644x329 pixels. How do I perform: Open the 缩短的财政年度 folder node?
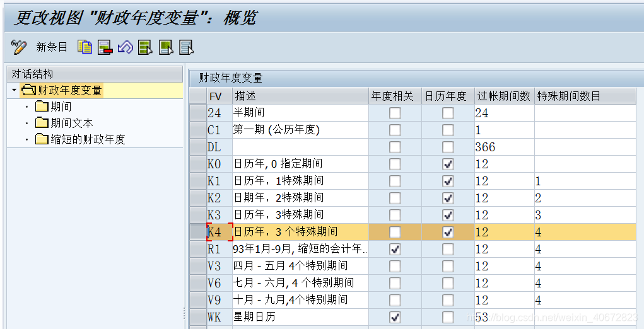[x=88, y=139]
